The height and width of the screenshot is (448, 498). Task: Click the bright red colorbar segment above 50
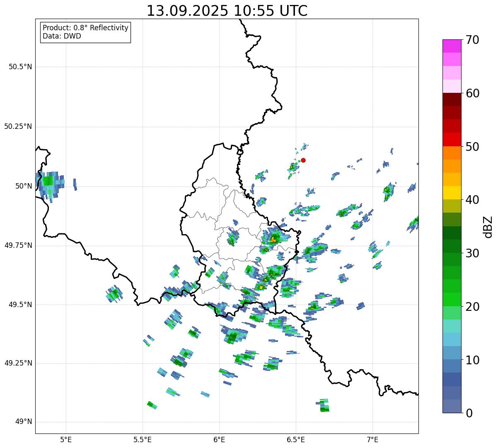tap(452, 139)
